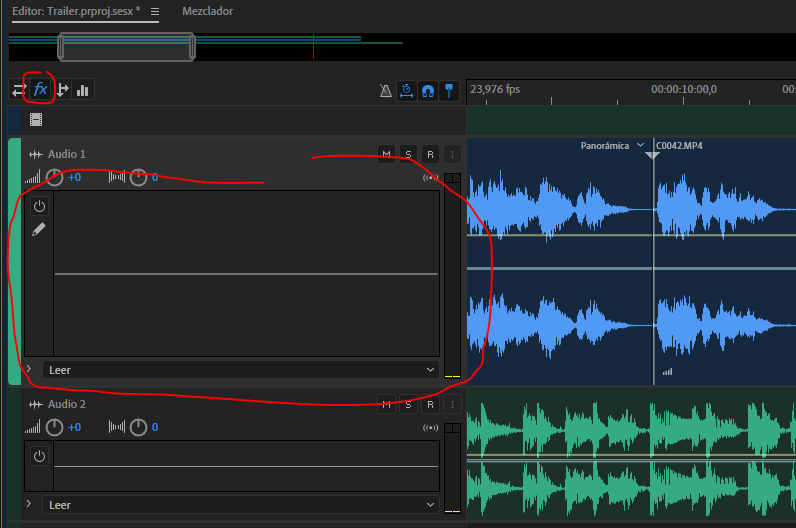Click the Audio 1 waveform track icon
The height and width of the screenshot is (528, 796).
point(36,154)
